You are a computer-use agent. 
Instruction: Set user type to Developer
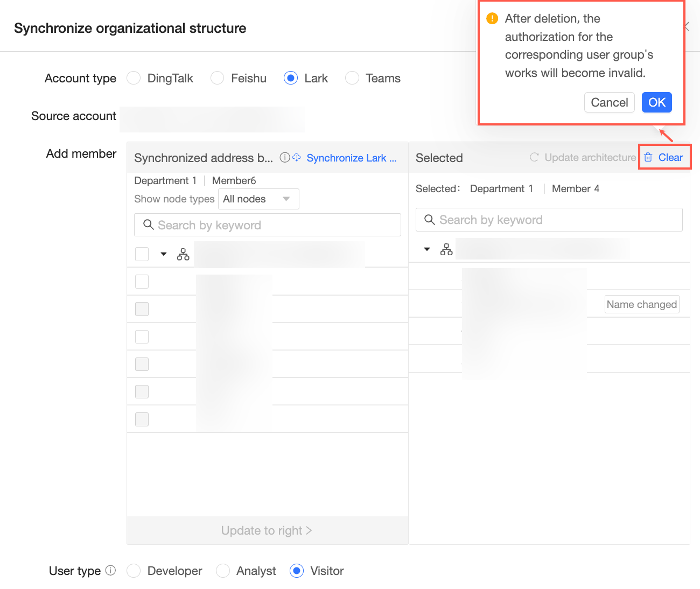(134, 571)
